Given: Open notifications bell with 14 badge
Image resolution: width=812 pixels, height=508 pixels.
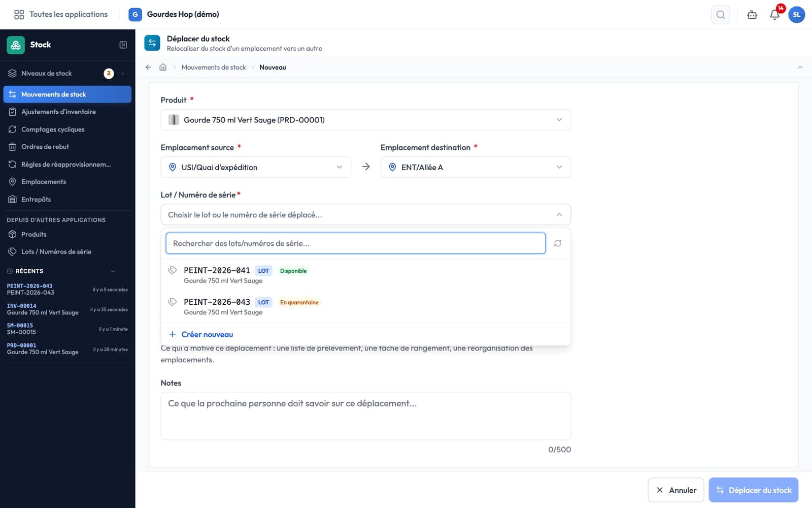Looking at the screenshot, I should point(774,15).
